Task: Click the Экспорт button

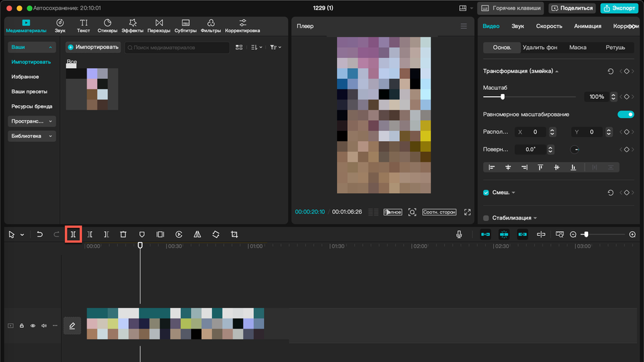Action: [x=619, y=8]
